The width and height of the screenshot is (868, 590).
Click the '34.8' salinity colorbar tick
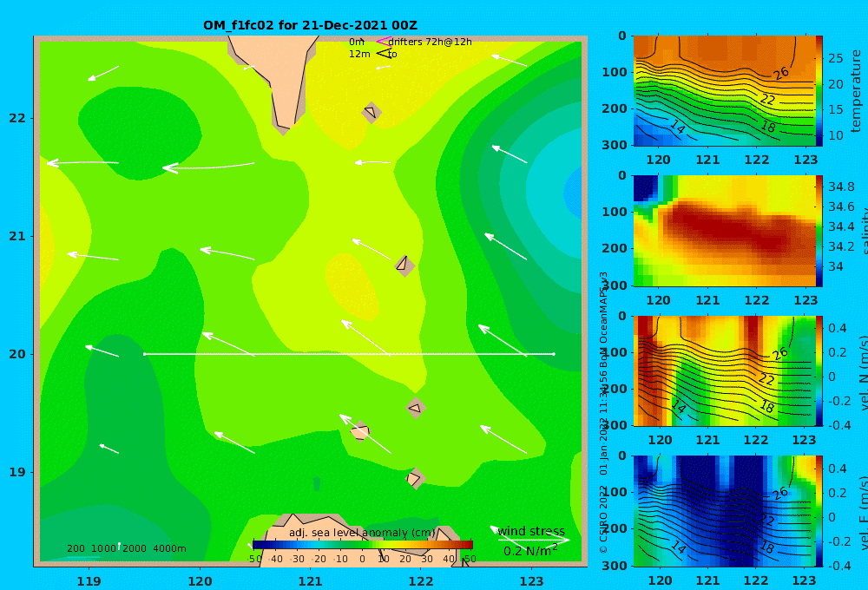pos(841,187)
